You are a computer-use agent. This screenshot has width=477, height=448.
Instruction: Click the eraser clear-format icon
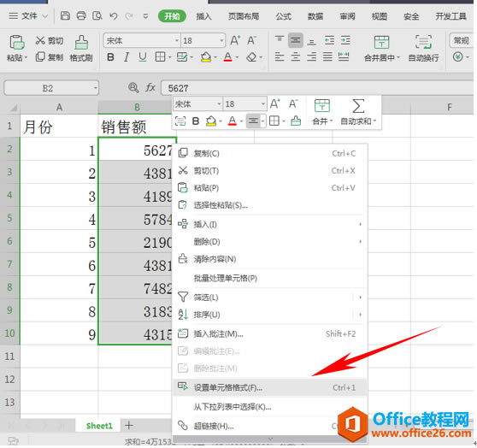pyautogui.click(x=251, y=57)
